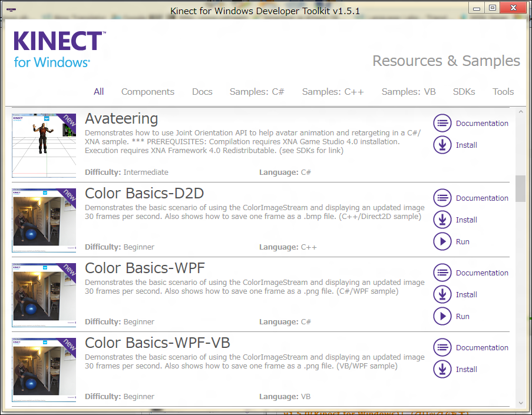The height and width of the screenshot is (415, 532).
Task: Click the Install icon for Avateering
Action: [x=442, y=145]
